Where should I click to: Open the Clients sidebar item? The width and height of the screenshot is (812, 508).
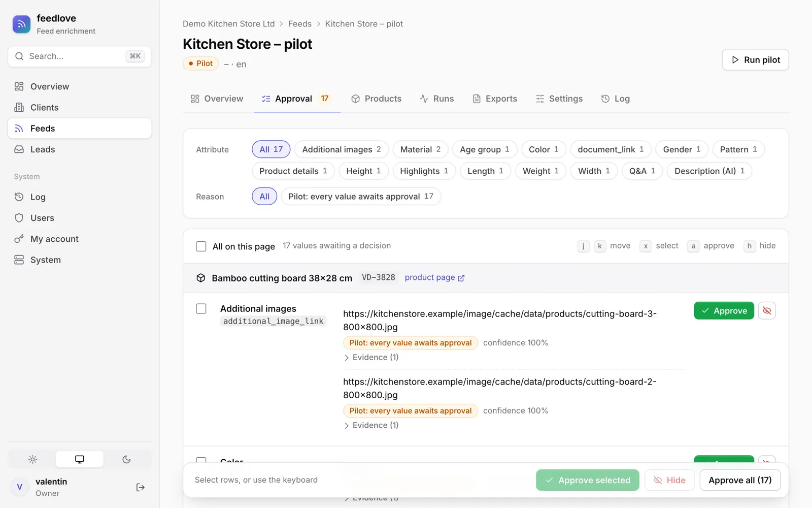point(80,107)
